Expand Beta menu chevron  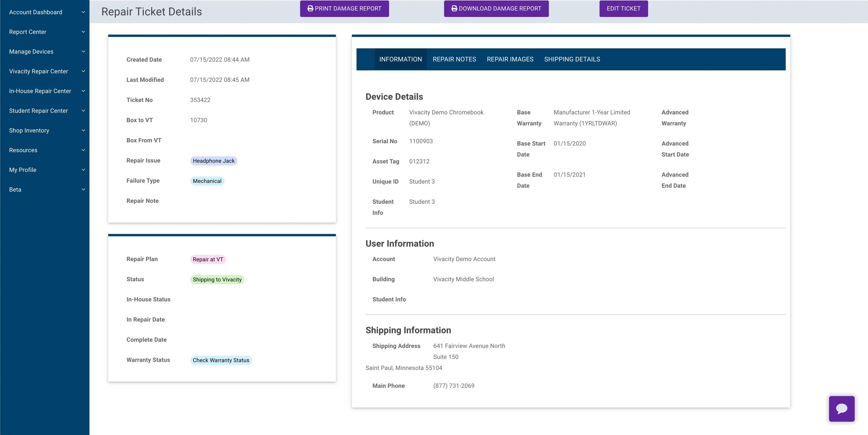pos(83,189)
